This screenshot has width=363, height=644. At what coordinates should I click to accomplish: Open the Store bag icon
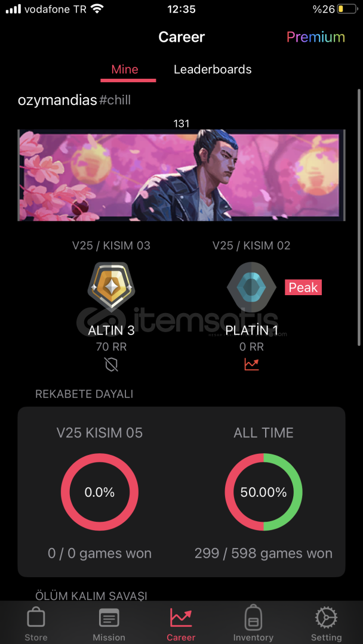pos(36,617)
